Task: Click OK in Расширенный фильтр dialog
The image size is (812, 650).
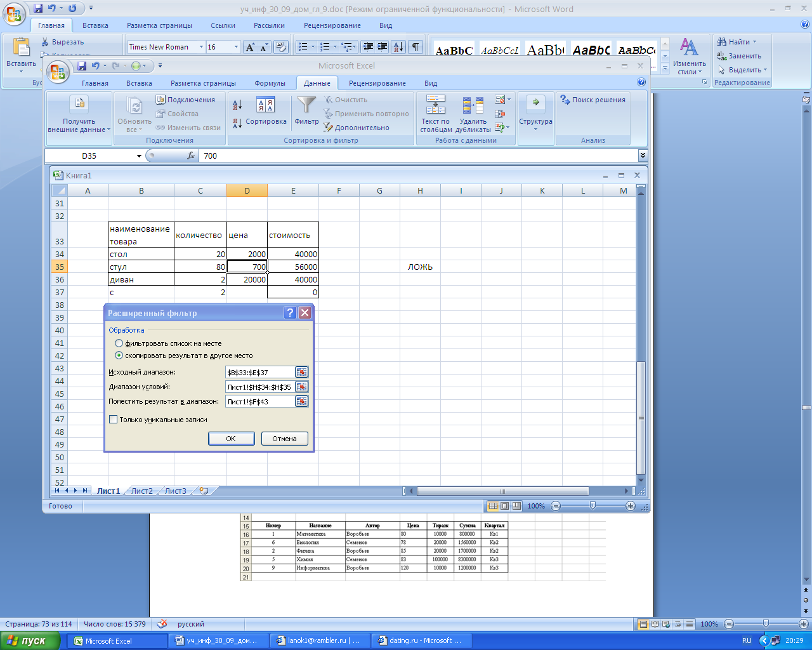Action: click(231, 439)
